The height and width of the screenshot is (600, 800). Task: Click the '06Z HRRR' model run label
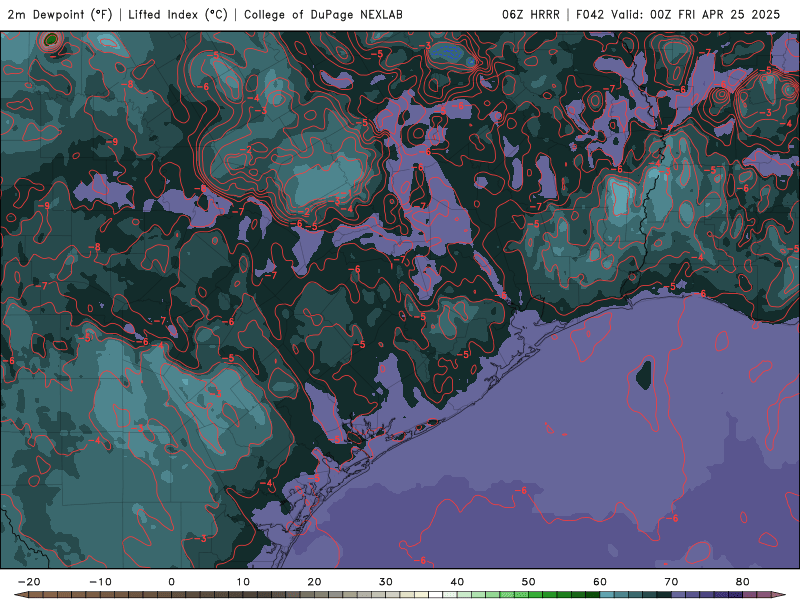click(x=531, y=14)
